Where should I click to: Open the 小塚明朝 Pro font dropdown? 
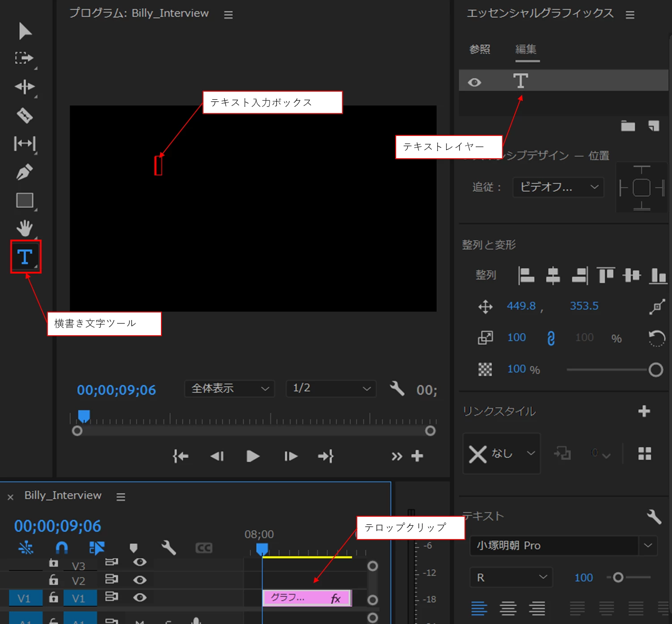563,546
